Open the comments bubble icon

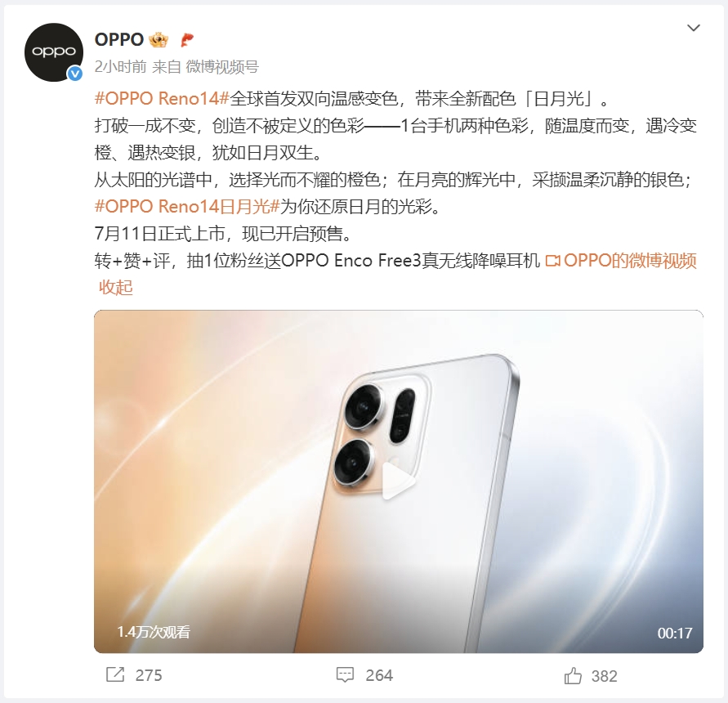tap(345, 674)
